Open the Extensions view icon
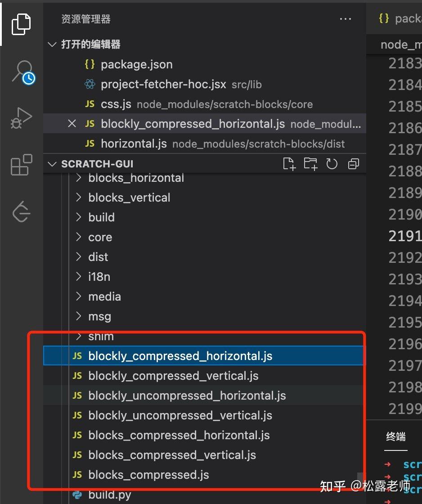The image size is (422, 504). coord(21,165)
